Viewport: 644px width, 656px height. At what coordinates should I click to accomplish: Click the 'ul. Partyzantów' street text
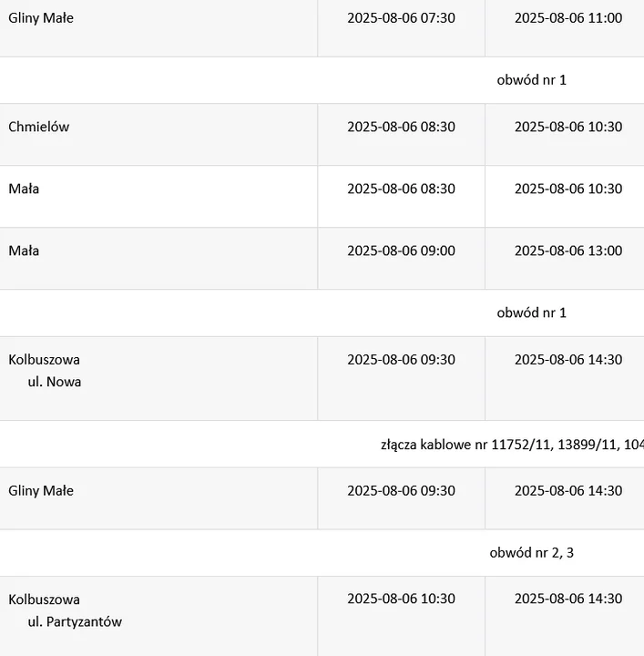point(75,621)
